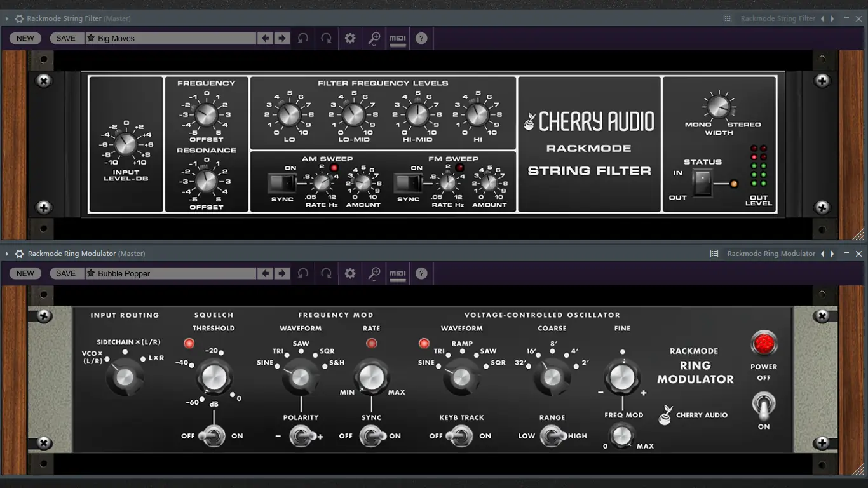Toggle the Keyb Track switch

459,436
